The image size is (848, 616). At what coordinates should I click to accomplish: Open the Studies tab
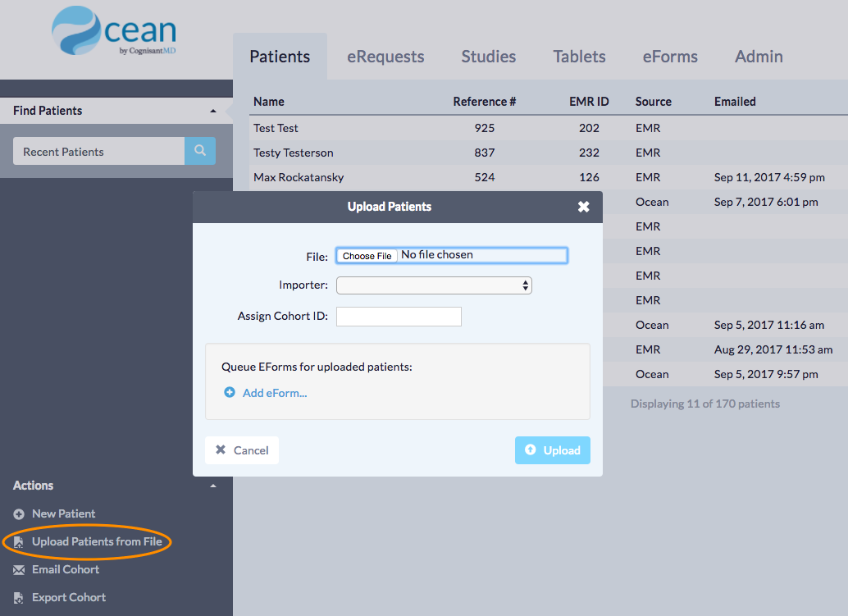[x=489, y=57]
